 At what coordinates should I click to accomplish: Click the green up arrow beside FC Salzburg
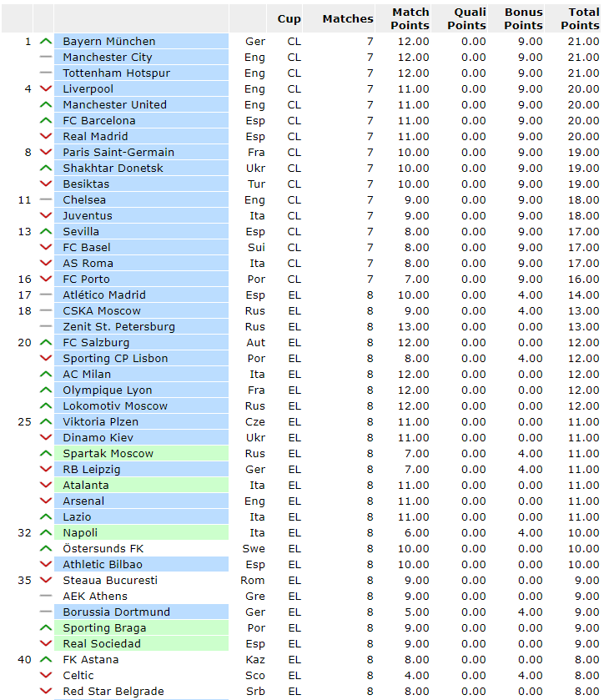click(x=45, y=342)
